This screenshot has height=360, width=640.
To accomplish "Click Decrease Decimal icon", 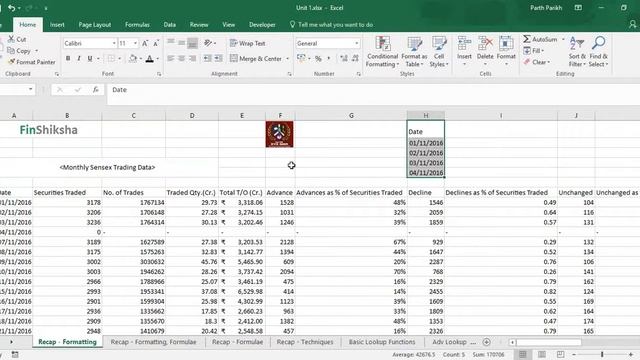I will pos(355,58).
